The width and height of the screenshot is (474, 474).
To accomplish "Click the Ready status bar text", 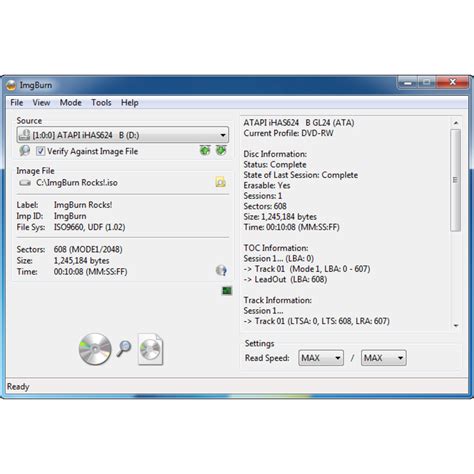I will (18, 387).
